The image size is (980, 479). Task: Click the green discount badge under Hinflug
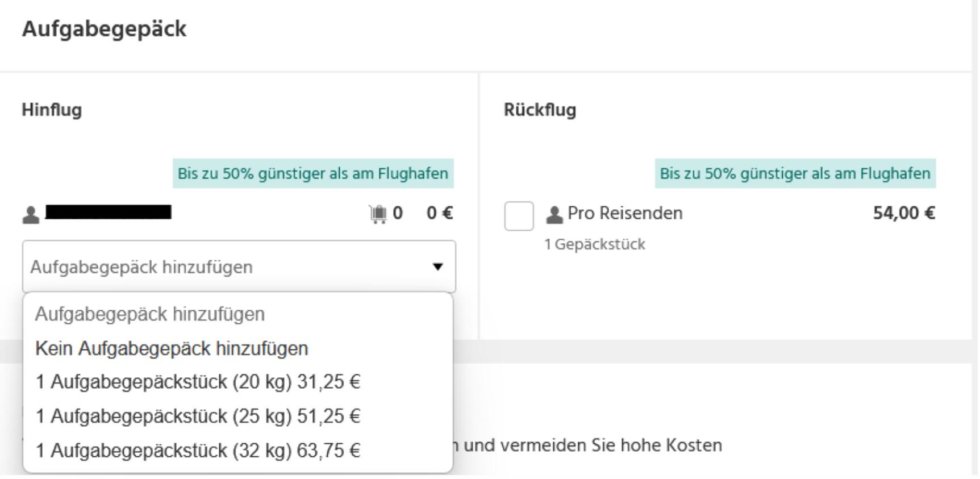pyautogui.click(x=313, y=173)
